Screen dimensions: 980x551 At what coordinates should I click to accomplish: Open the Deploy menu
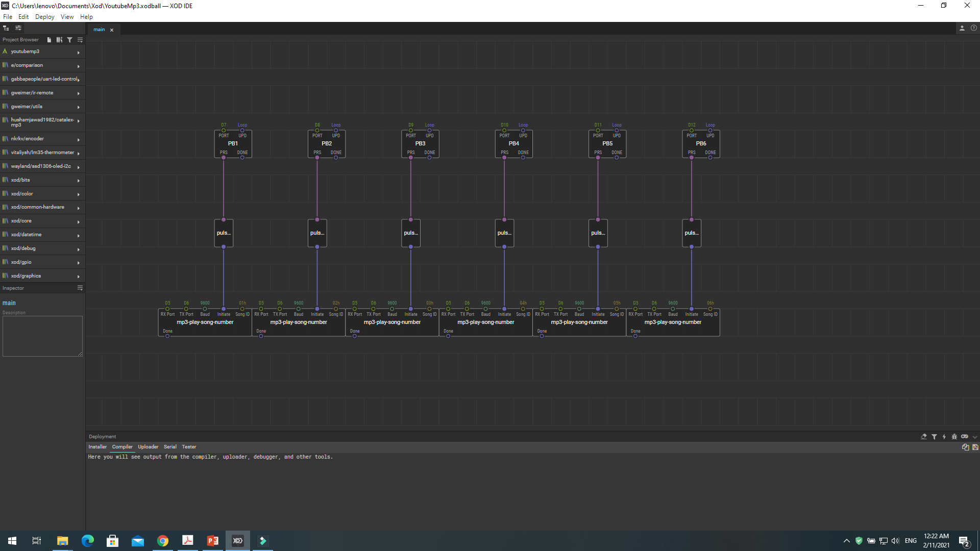click(44, 17)
